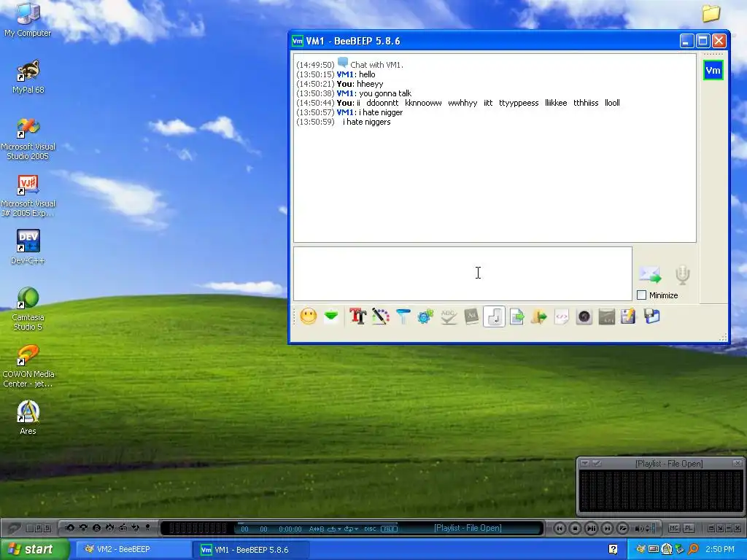The width and height of the screenshot is (747, 560).
Task: Click the camera screenshot icon
Action: (x=584, y=316)
